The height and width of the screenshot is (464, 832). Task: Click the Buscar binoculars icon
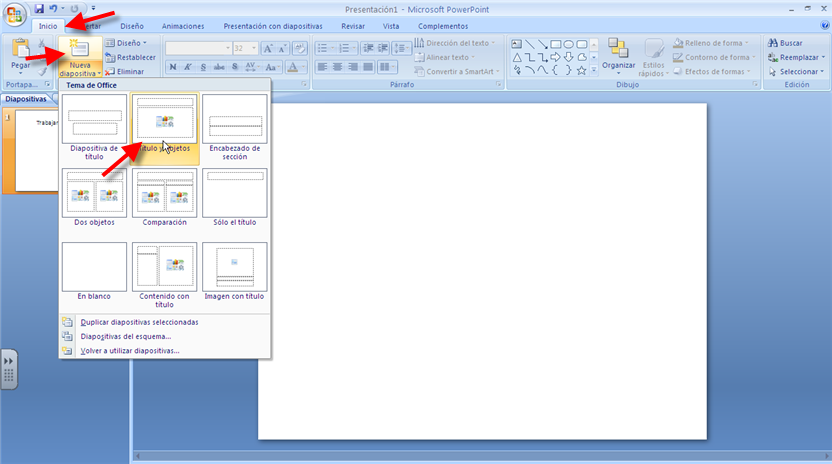pos(773,44)
